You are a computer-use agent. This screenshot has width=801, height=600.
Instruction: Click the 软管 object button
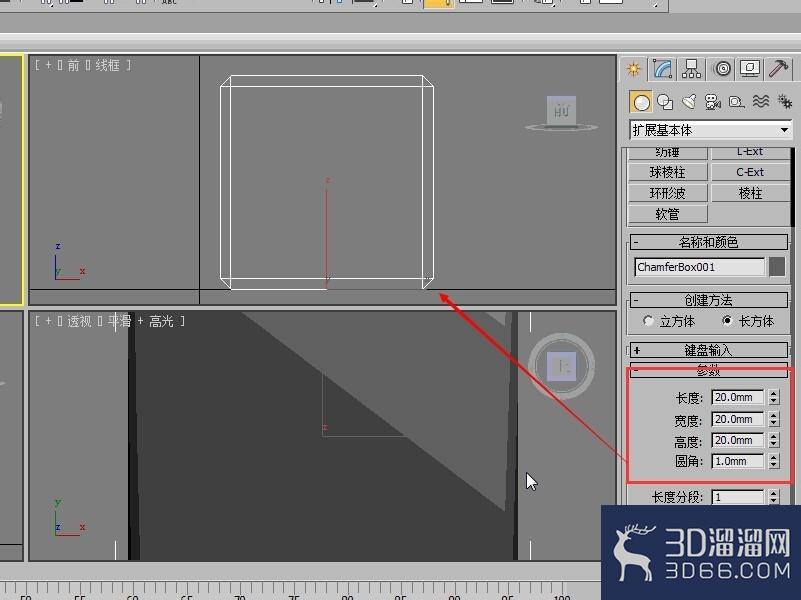668,214
